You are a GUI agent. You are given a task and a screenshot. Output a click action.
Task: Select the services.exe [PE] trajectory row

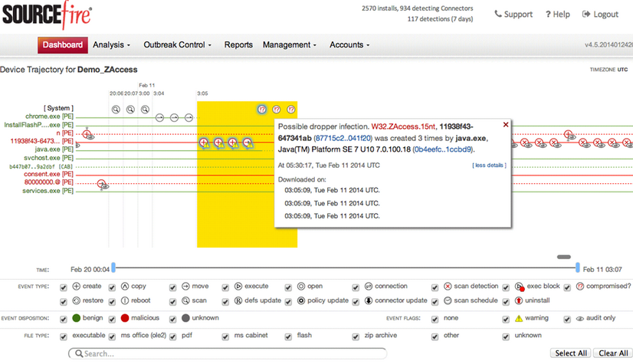(x=48, y=191)
